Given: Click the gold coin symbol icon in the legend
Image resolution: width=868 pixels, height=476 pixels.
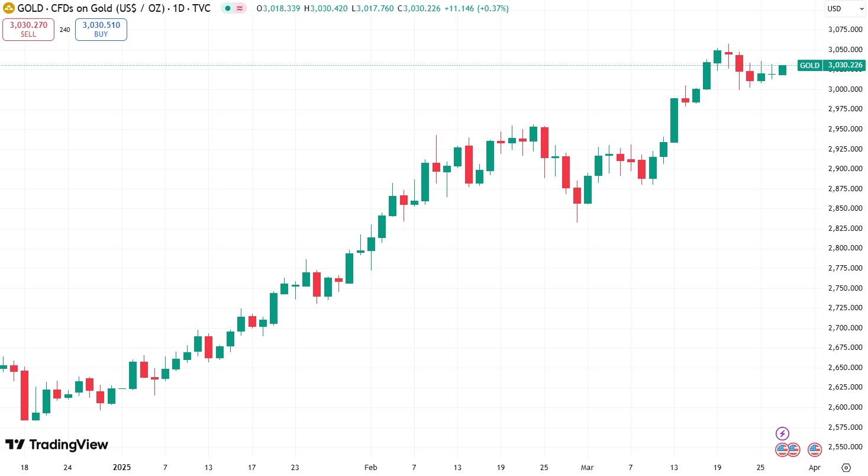Looking at the screenshot, I should [8, 8].
